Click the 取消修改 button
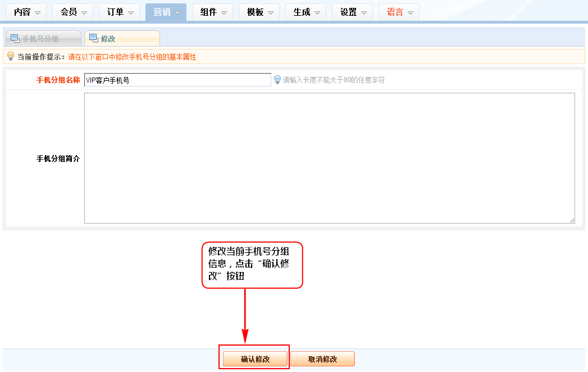 pos(322,359)
